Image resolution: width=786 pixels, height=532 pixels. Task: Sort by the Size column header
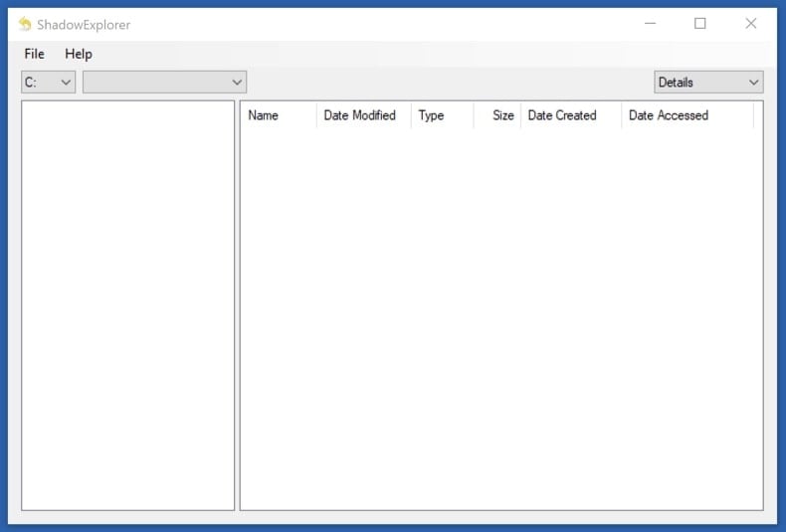coord(497,115)
